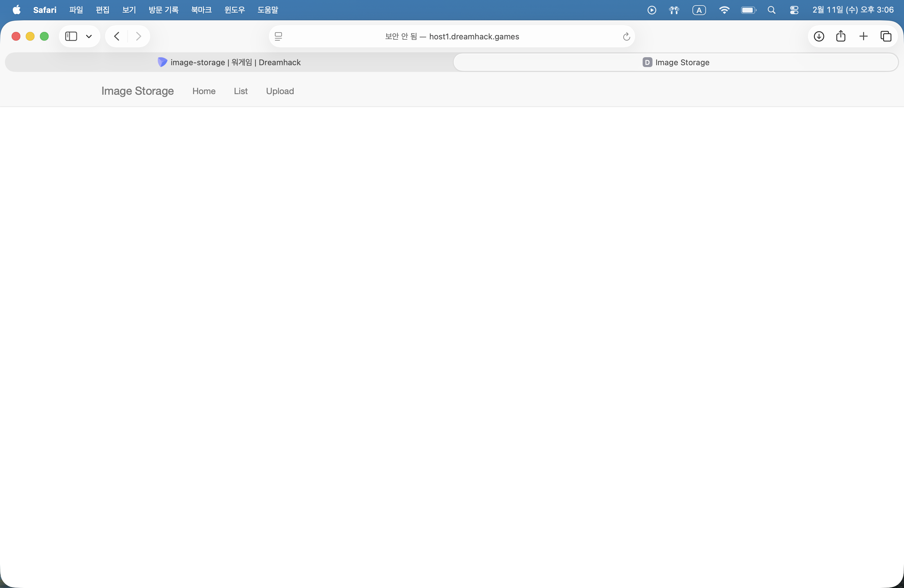Click the Image Storage brand link
This screenshot has width=904, height=588.
(137, 91)
